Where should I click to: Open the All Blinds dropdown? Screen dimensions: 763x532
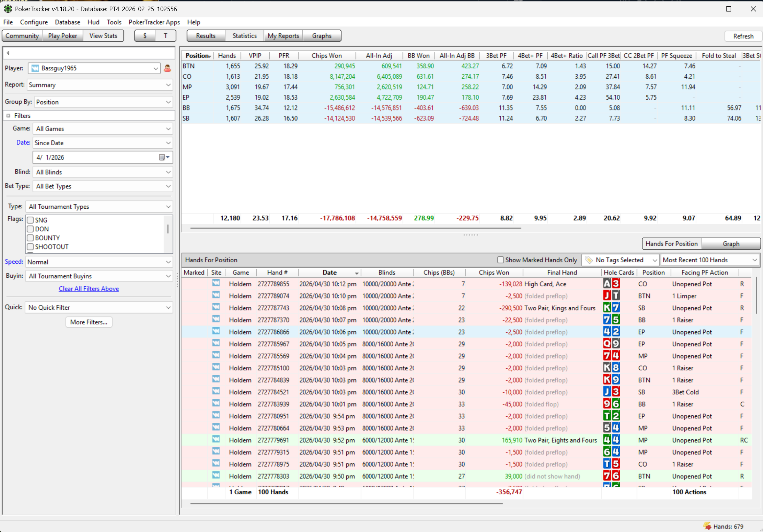[x=103, y=172]
